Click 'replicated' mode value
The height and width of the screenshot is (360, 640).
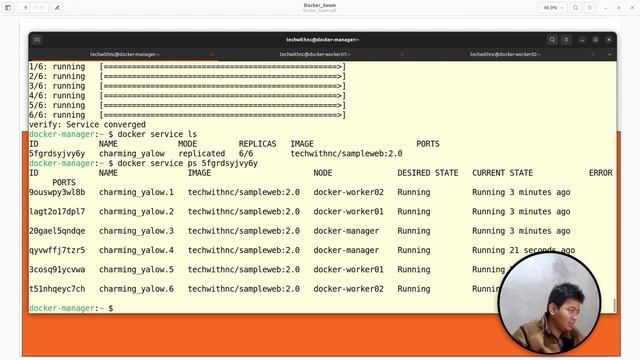point(202,153)
